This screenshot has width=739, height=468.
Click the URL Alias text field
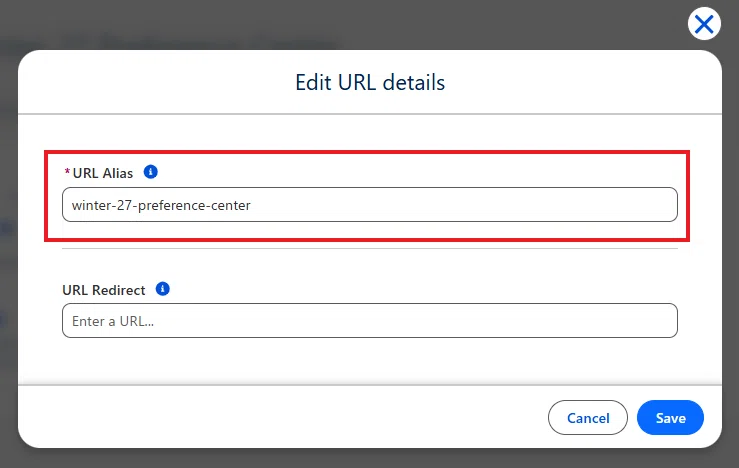(x=370, y=205)
